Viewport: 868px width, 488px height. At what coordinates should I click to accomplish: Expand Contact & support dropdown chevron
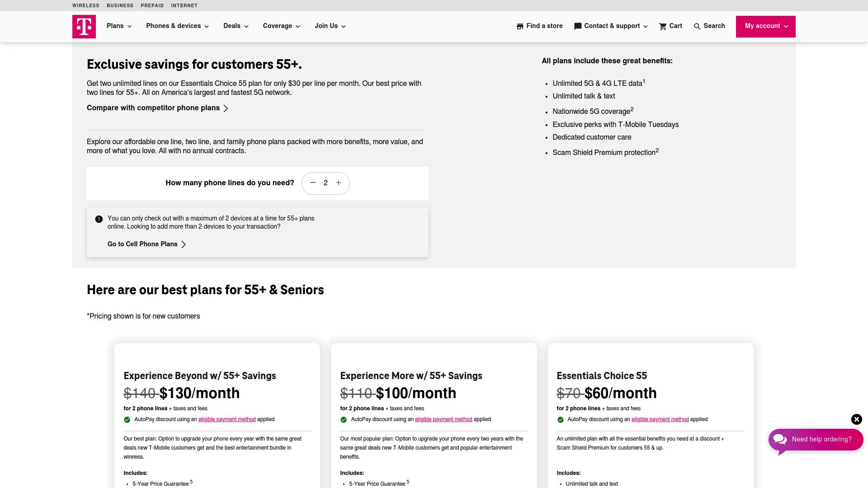click(646, 27)
